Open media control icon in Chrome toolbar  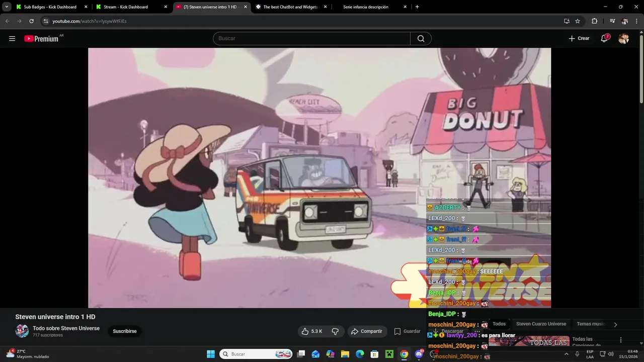point(612,21)
